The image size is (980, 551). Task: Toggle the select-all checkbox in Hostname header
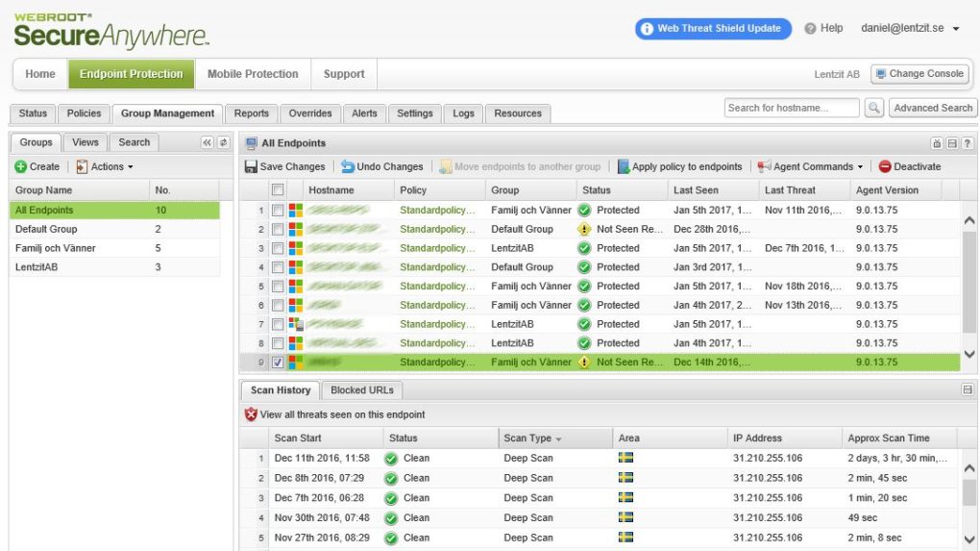pos(278,189)
